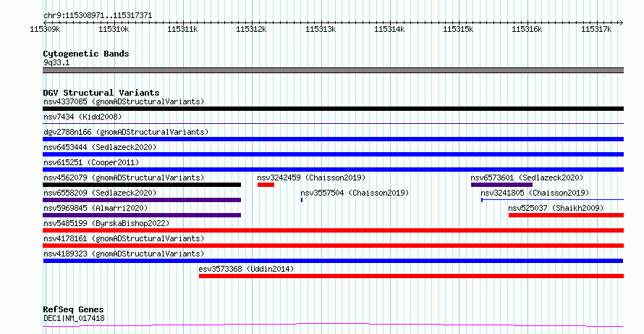
Task: Open the nsv6573601 (Sedlazeck2020) label
Action: 527,178
